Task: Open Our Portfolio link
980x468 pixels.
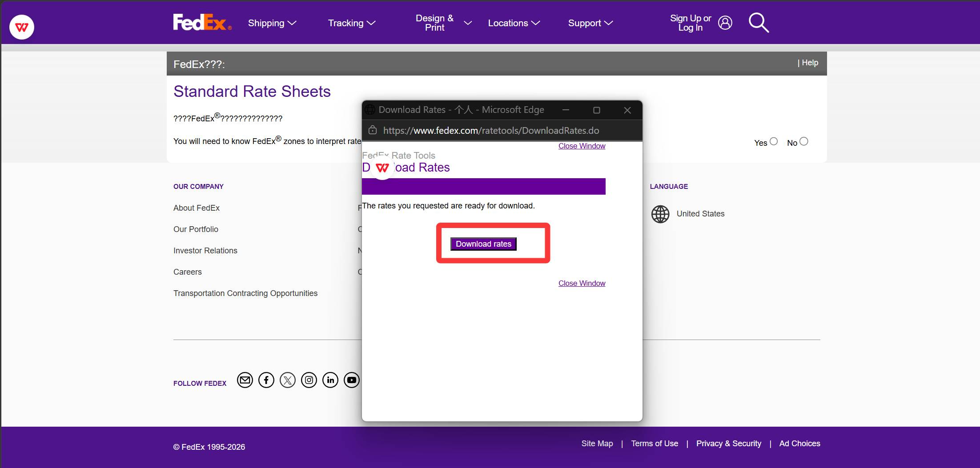Action: pos(196,229)
